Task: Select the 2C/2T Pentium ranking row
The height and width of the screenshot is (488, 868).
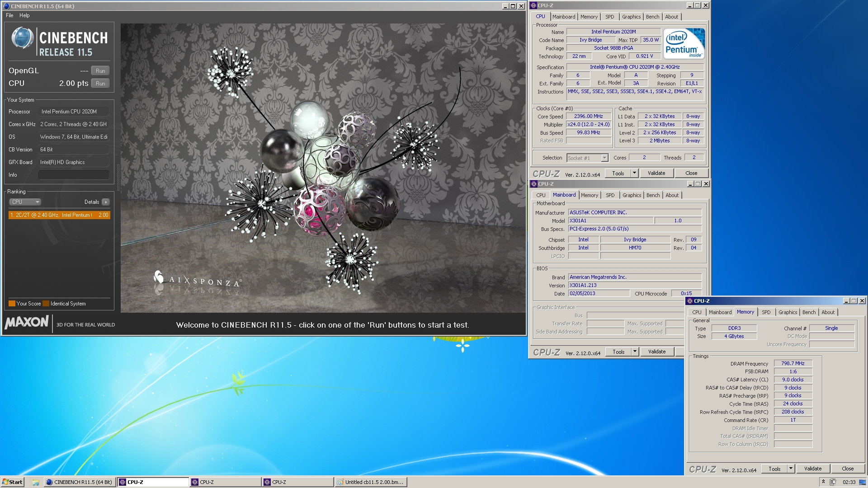Action: coord(59,215)
